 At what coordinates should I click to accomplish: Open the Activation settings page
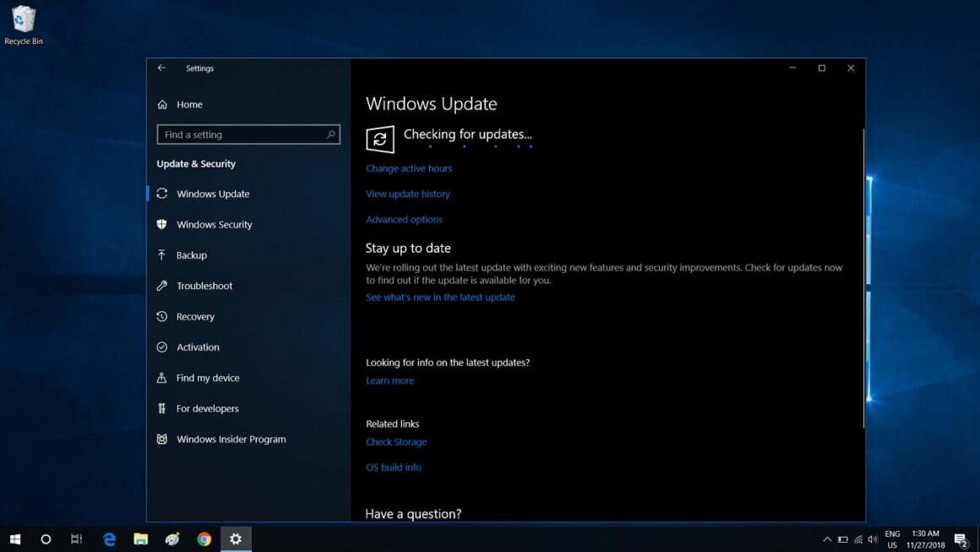[x=198, y=347]
